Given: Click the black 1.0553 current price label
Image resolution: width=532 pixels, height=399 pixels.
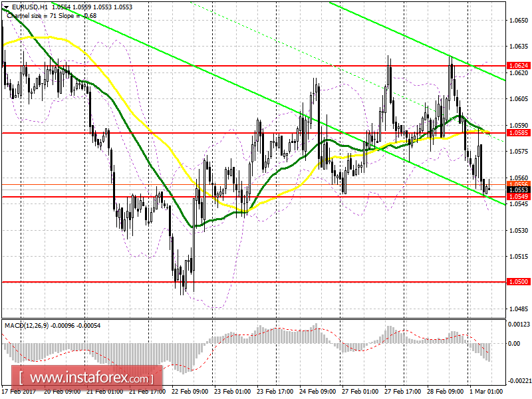Looking at the screenshot, I should point(518,190).
